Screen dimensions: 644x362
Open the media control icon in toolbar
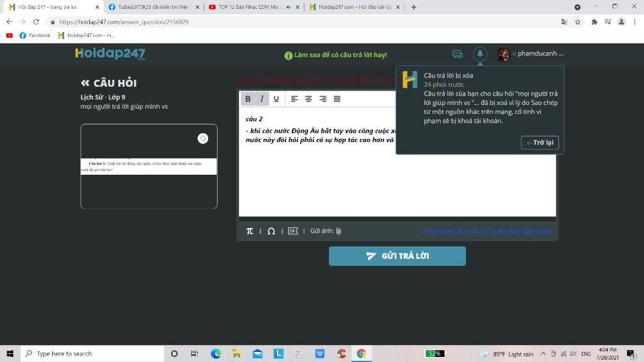(x=608, y=22)
